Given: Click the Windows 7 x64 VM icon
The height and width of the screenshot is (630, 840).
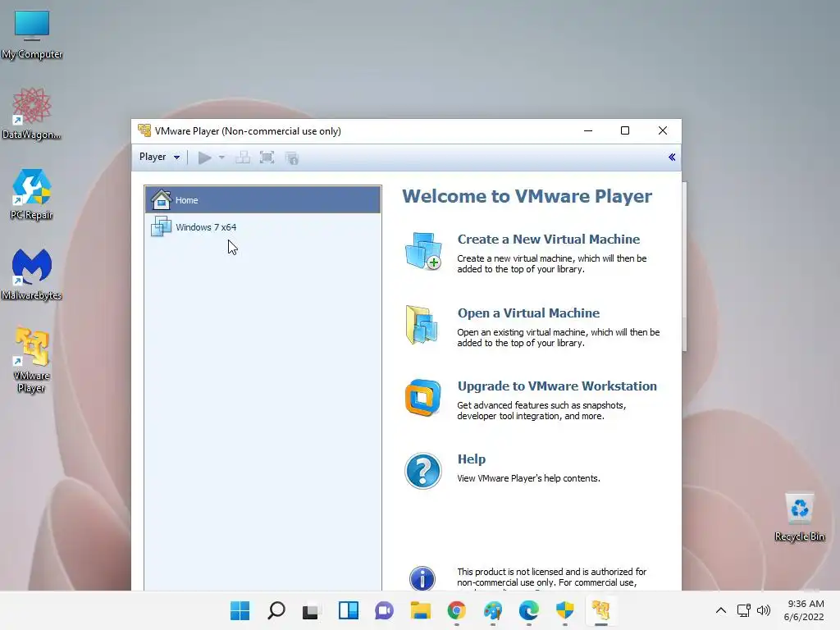Looking at the screenshot, I should tap(161, 226).
